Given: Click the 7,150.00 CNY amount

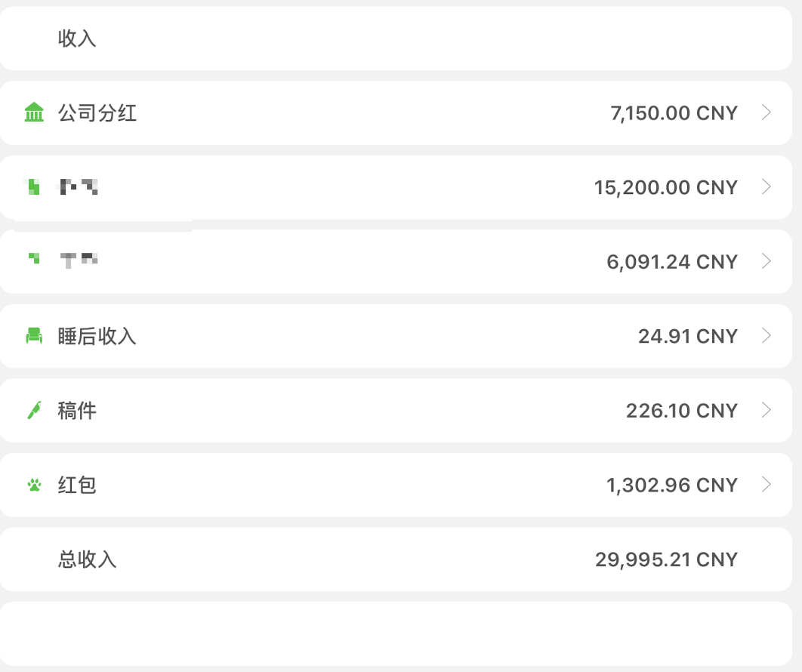Looking at the screenshot, I should tap(674, 113).
